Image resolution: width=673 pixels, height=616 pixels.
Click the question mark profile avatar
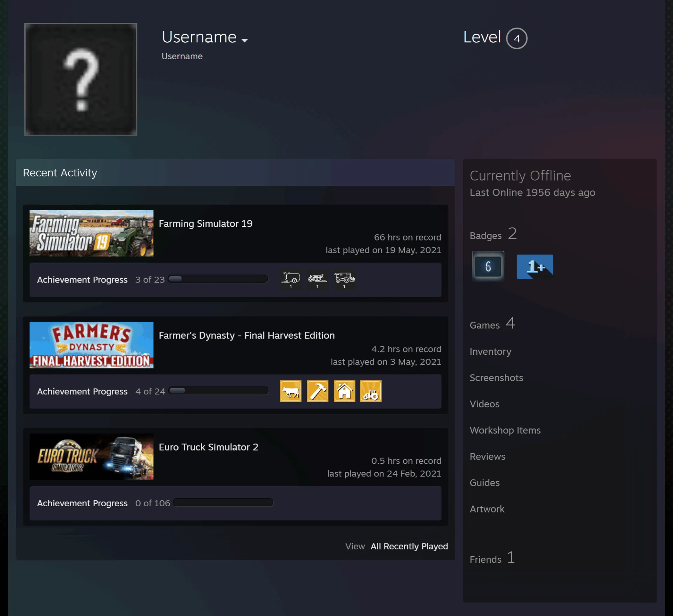pos(81,79)
